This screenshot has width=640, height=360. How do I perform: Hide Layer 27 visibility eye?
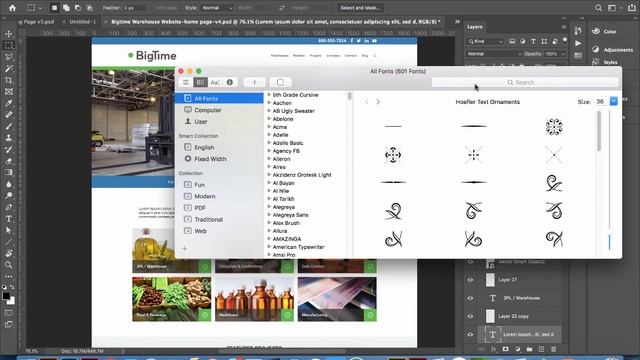[x=470, y=280]
